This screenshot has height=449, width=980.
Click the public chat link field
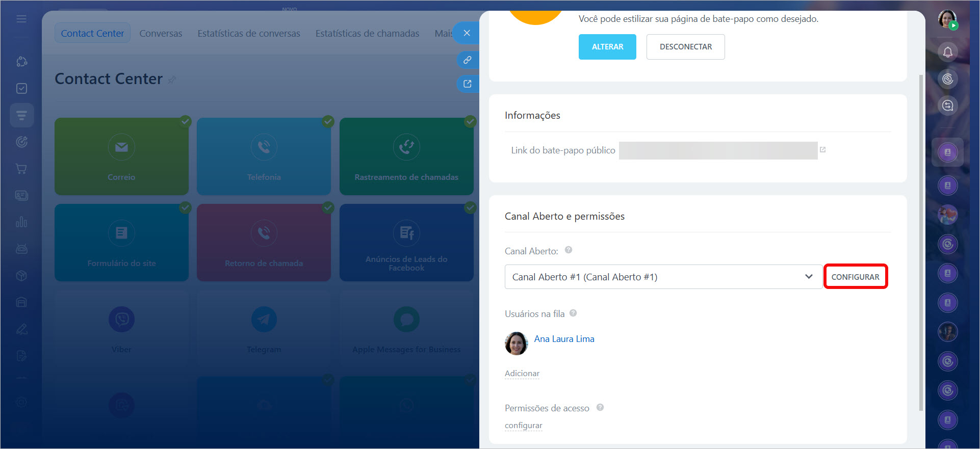coord(717,150)
